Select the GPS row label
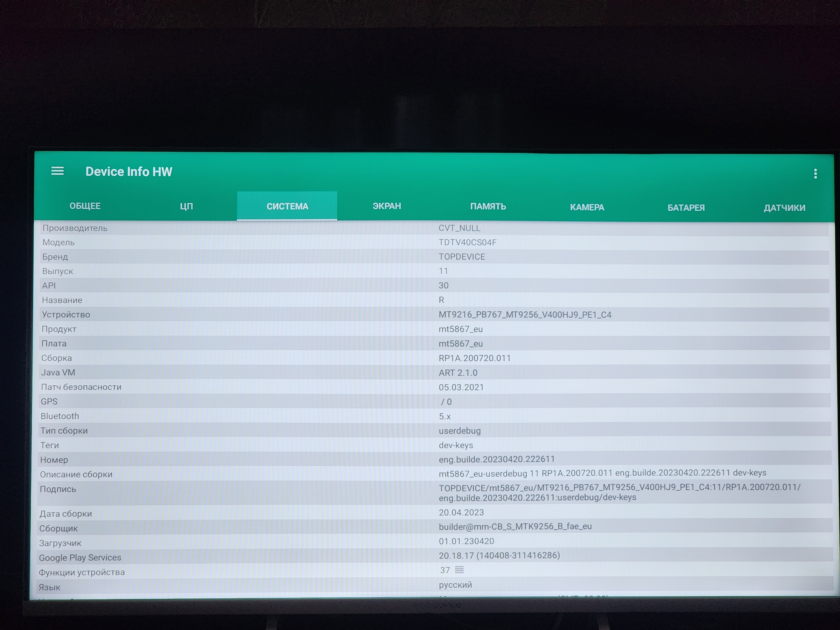This screenshot has width=840, height=630. 49,401
